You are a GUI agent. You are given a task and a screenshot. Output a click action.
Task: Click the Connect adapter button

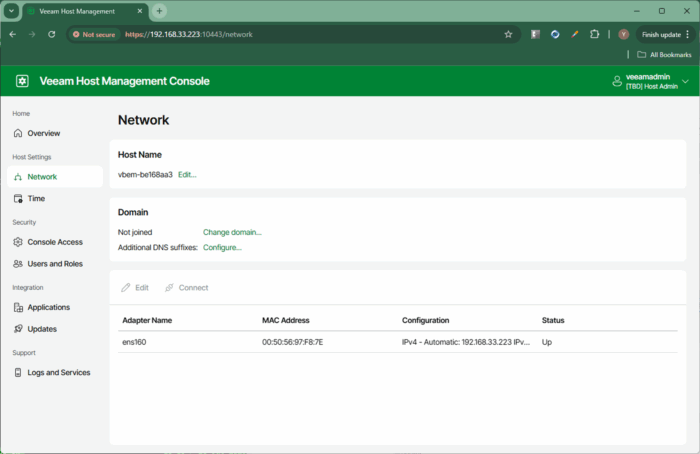tap(187, 287)
